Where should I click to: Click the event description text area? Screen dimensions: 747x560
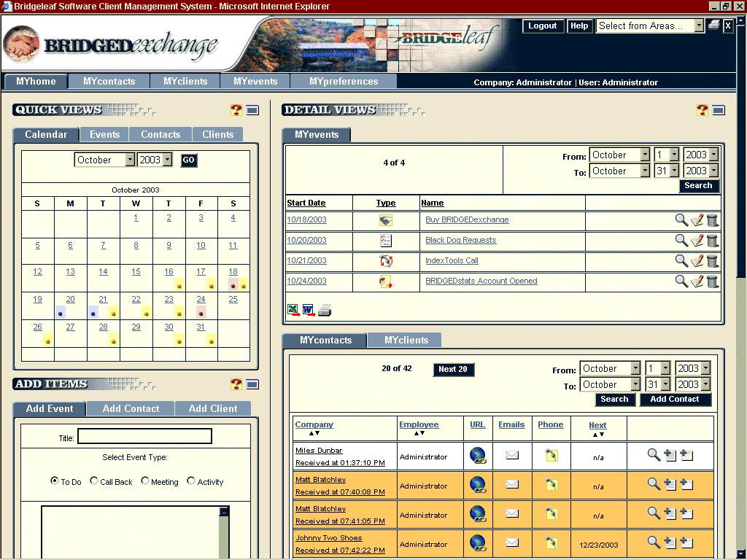point(131,532)
